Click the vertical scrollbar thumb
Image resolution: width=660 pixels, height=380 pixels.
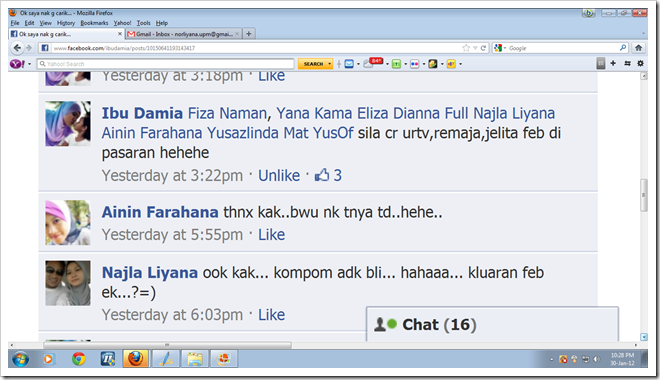644,195
